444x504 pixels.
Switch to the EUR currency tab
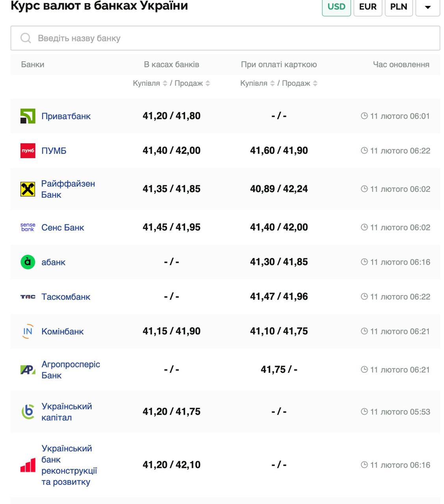[368, 7]
